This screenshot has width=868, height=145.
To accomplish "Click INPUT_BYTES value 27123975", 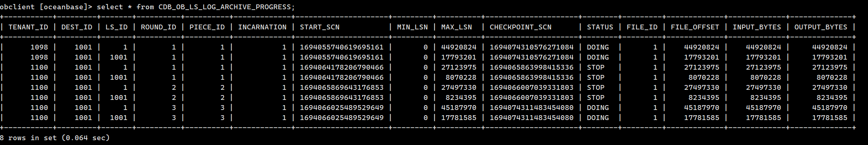I will point(764,67).
